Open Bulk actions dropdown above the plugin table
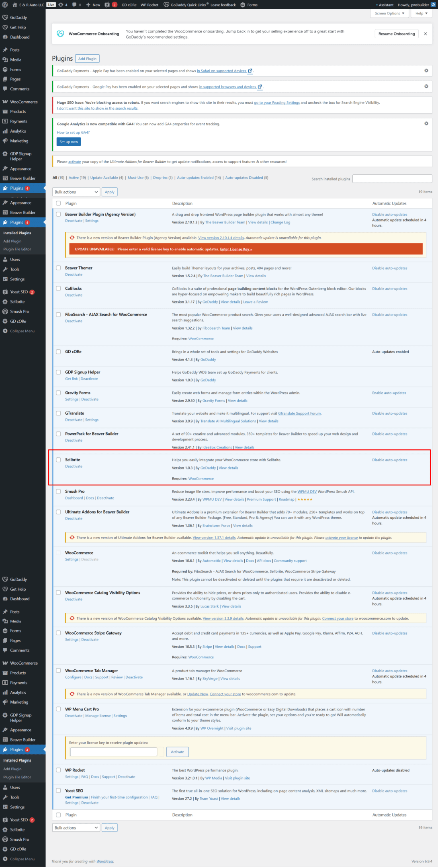The width and height of the screenshot is (438, 868). (x=76, y=192)
